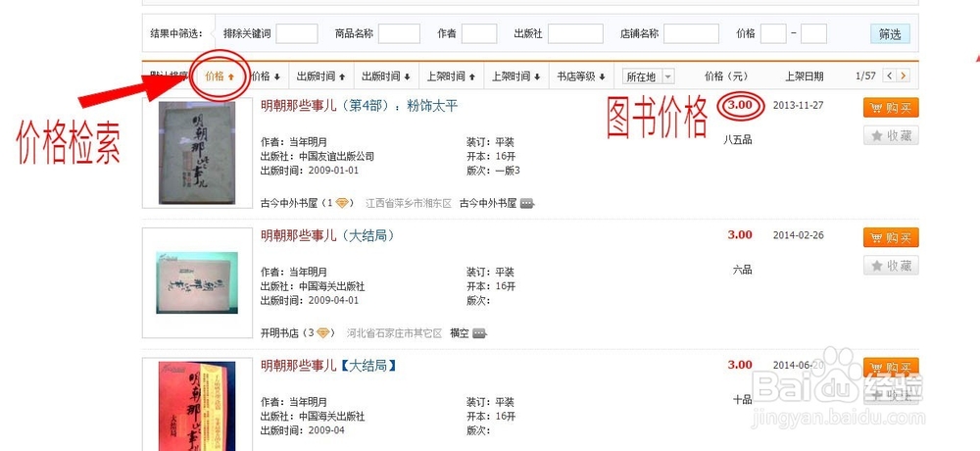
Task: Click diamond rating icon beside 开明书店
Action: point(322,333)
